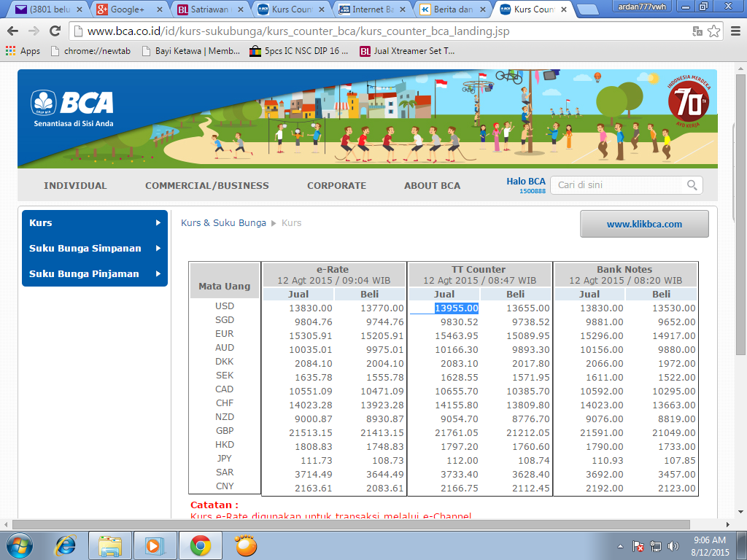Click the browser forward arrow
Image resolution: width=747 pixels, height=560 pixels.
click(x=34, y=31)
